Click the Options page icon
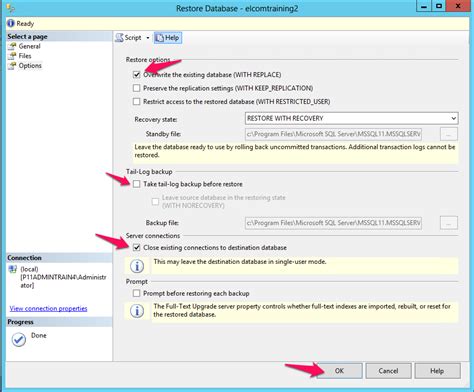The image size is (474, 392). (12, 66)
